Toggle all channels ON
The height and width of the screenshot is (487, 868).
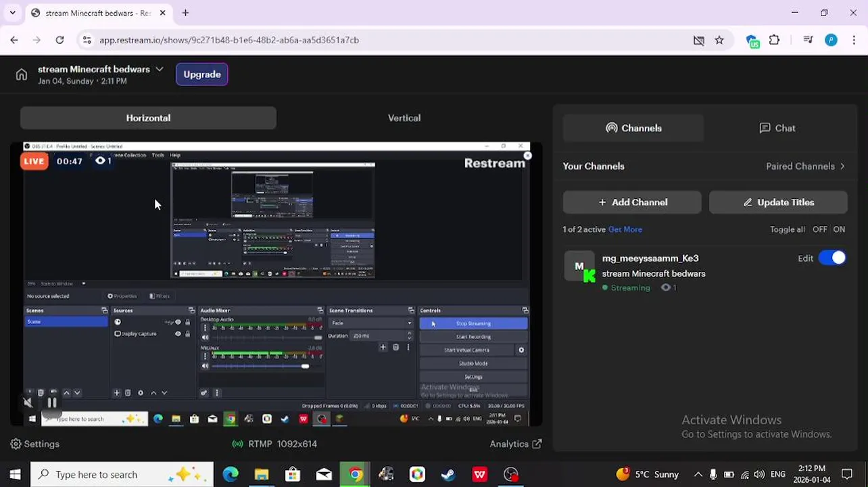point(839,229)
